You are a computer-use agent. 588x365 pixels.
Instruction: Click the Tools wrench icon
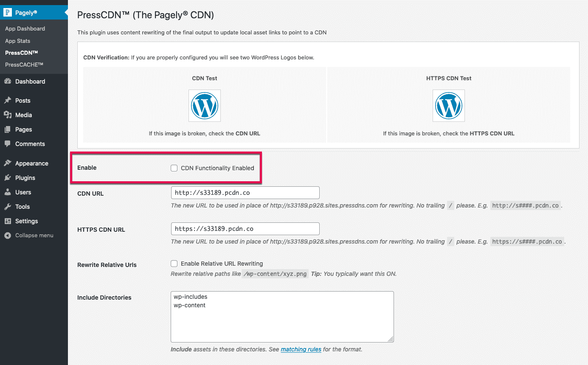coord(8,207)
